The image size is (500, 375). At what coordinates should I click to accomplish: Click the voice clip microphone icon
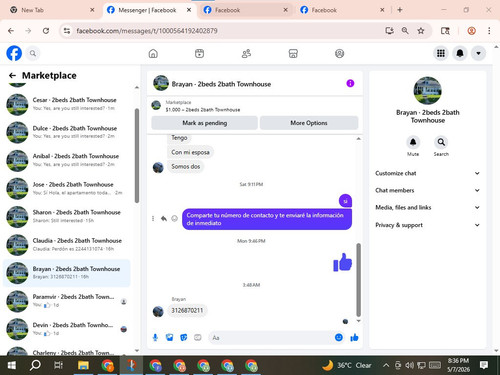pos(155,338)
